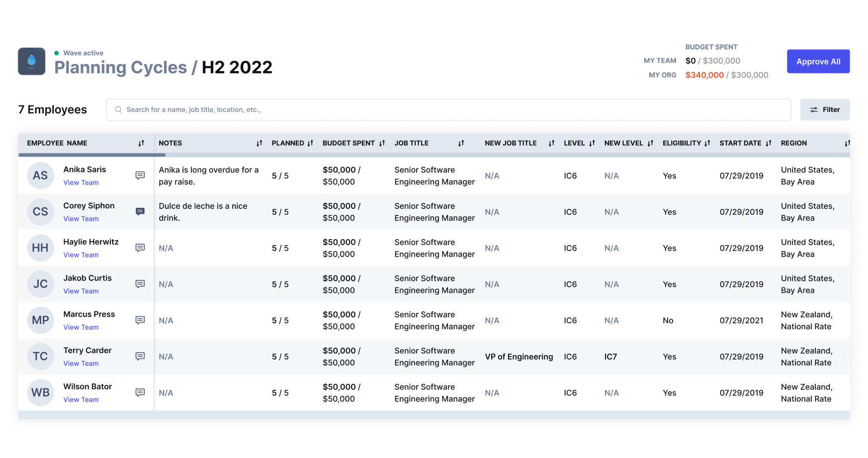Image resolution: width=868 pixels, height=458 pixels.
Task: Click the JC avatar for Jakob Curtis
Action: point(40,284)
